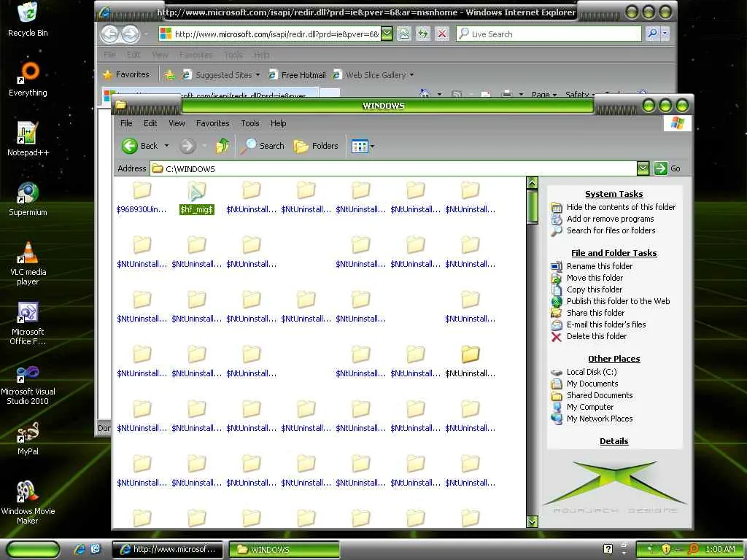Viewport: 747px width, 560px height.
Task: Launch the Supermium browser shortcut
Action: tap(28, 200)
